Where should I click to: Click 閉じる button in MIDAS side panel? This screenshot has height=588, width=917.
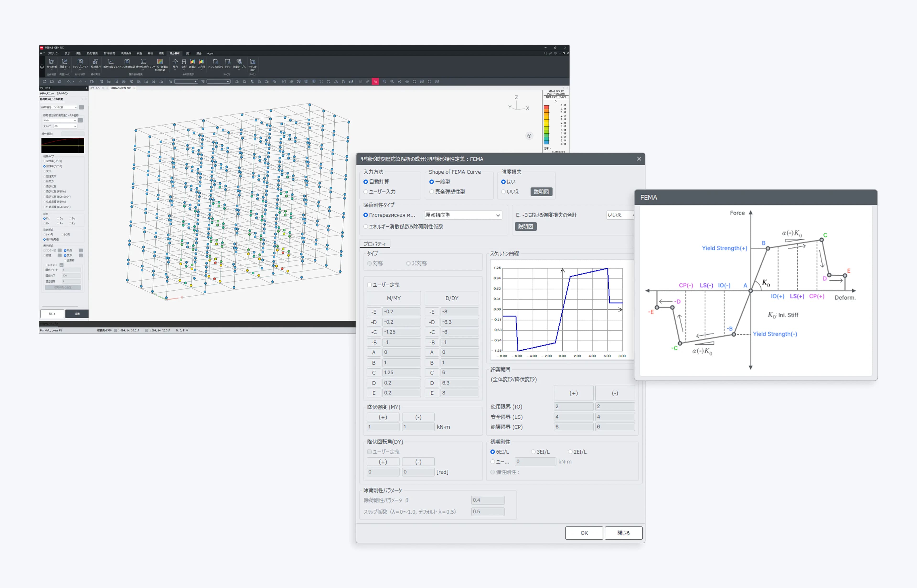point(52,314)
